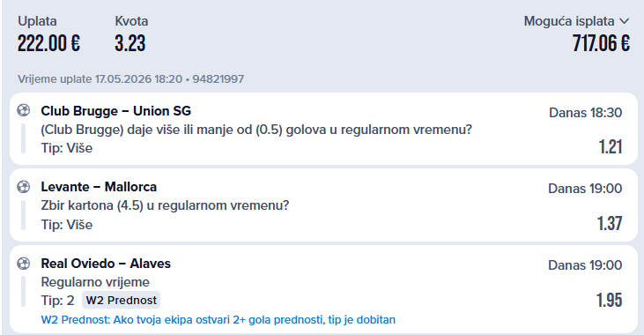Open the W2 Prednost explanation link
This screenshot has width=644, height=335.
point(218,320)
